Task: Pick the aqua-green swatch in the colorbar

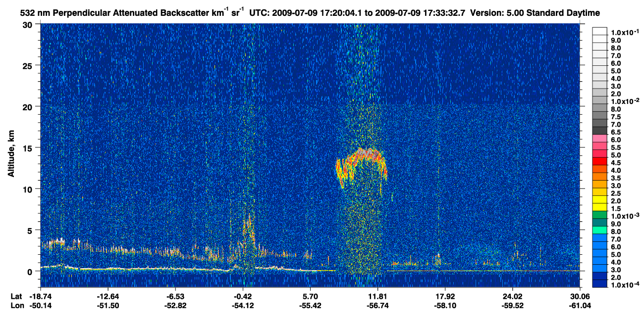Action: [600, 231]
